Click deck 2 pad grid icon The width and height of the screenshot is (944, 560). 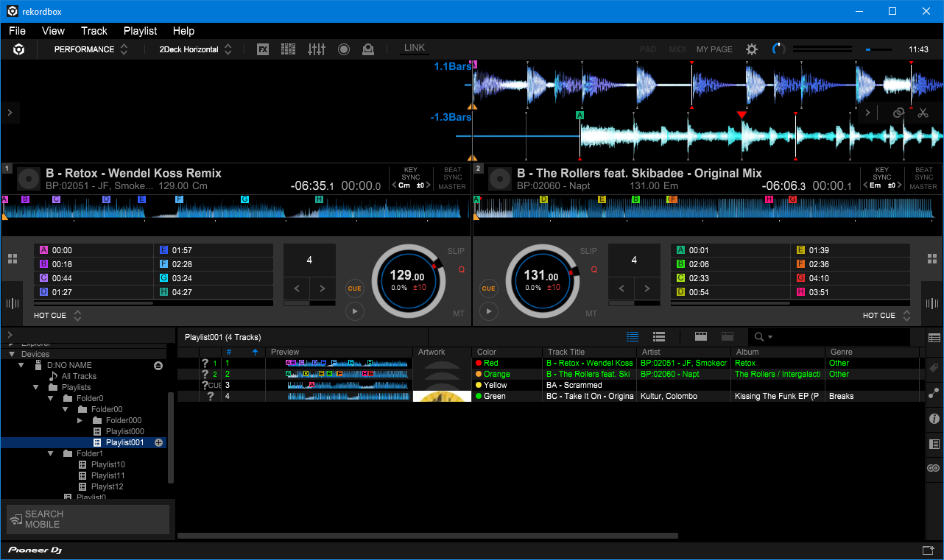pyautogui.click(x=932, y=259)
